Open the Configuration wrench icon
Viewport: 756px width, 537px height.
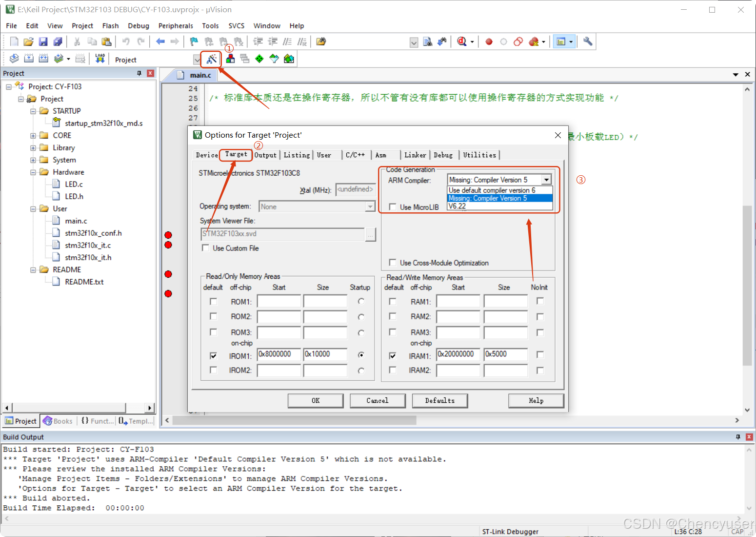pyautogui.click(x=588, y=41)
